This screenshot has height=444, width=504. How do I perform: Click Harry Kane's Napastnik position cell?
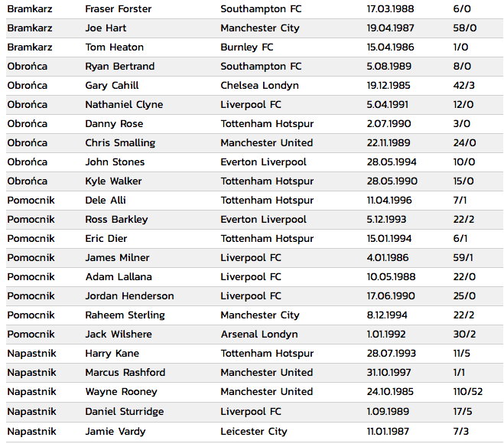[x=31, y=353]
